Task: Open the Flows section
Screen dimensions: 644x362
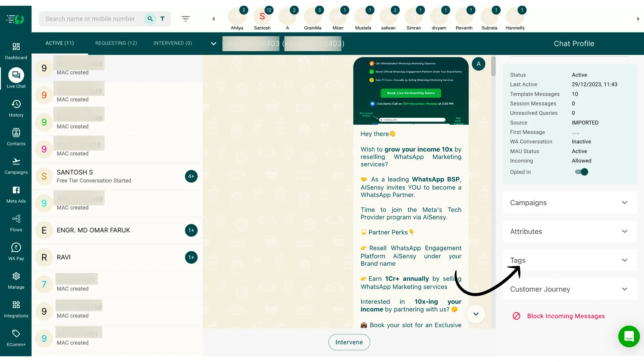Action: tap(16, 223)
